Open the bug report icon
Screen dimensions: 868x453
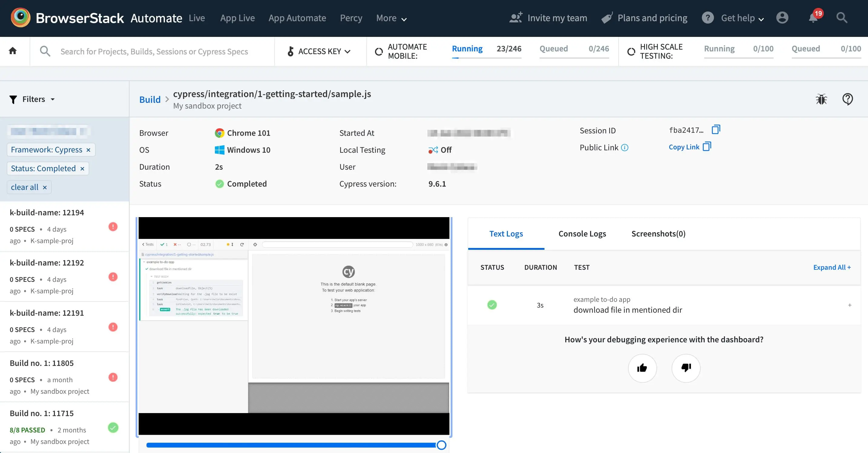point(821,99)
